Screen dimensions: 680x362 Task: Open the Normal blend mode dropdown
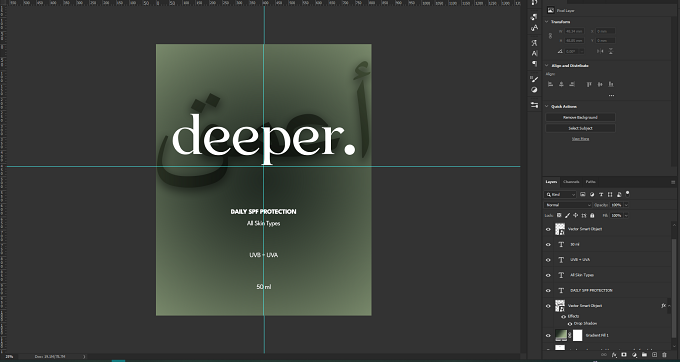pyautogui.click(x=567, y=205)
